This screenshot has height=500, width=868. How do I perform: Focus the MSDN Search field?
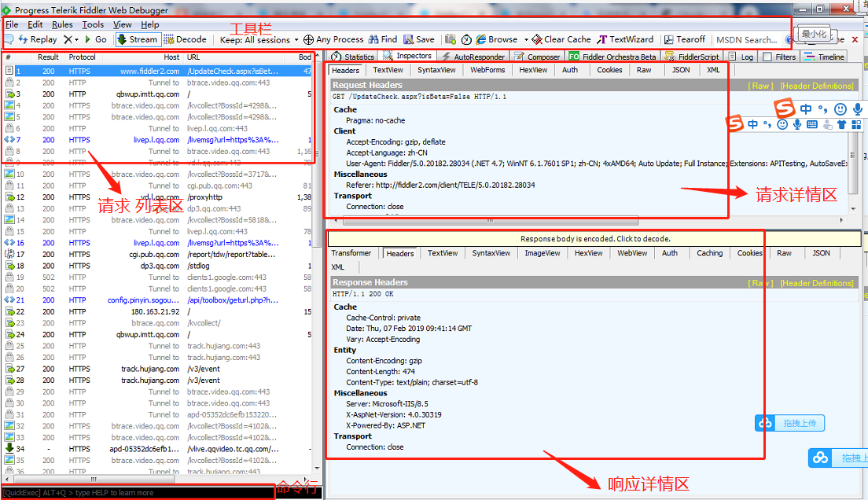pos(747,40)
